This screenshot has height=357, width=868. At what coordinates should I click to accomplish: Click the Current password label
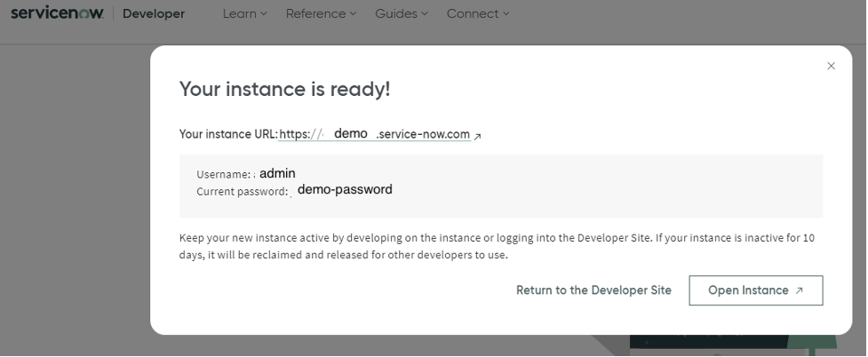click(x=243, y=192)
